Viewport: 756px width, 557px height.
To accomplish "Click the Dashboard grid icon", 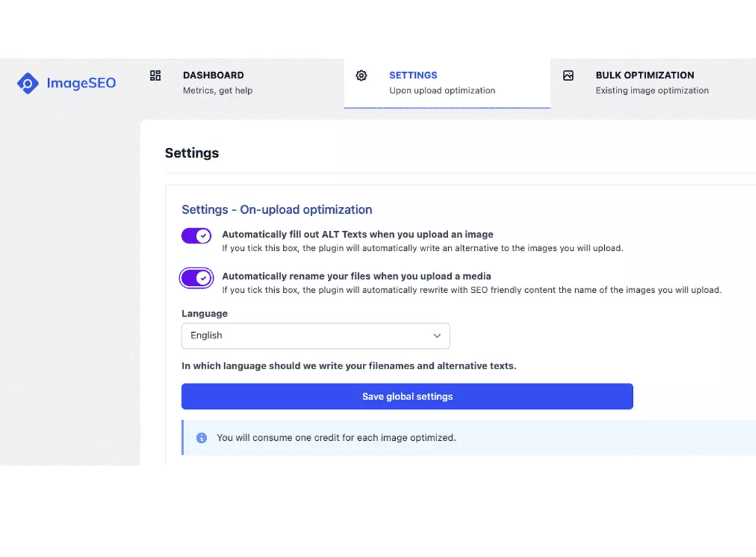I will 155,75.
